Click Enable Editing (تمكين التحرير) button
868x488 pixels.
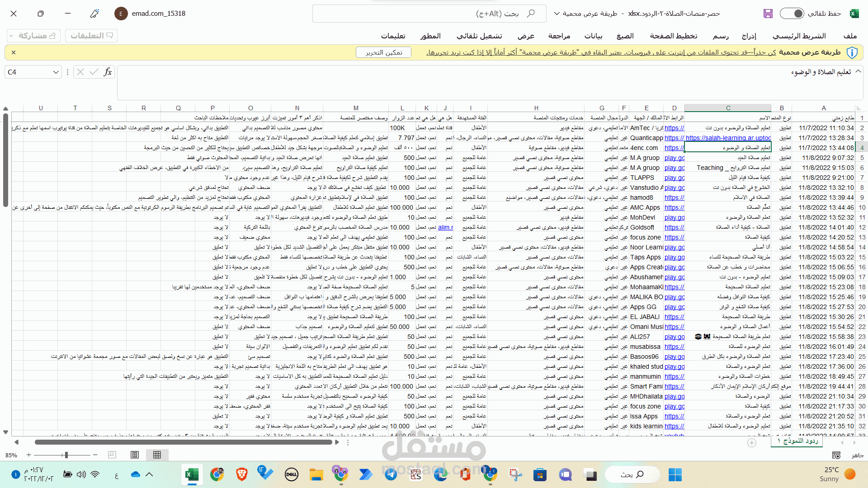pos(383,52)
